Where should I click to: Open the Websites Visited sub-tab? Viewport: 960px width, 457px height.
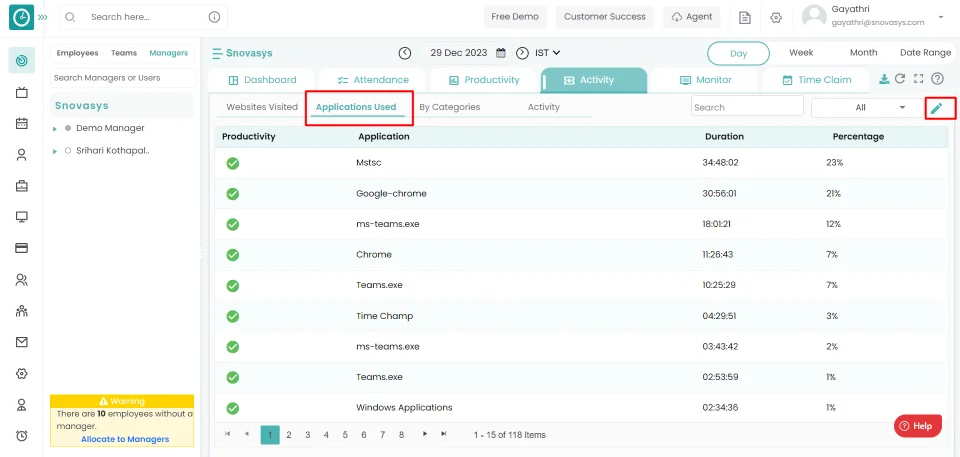262,107
